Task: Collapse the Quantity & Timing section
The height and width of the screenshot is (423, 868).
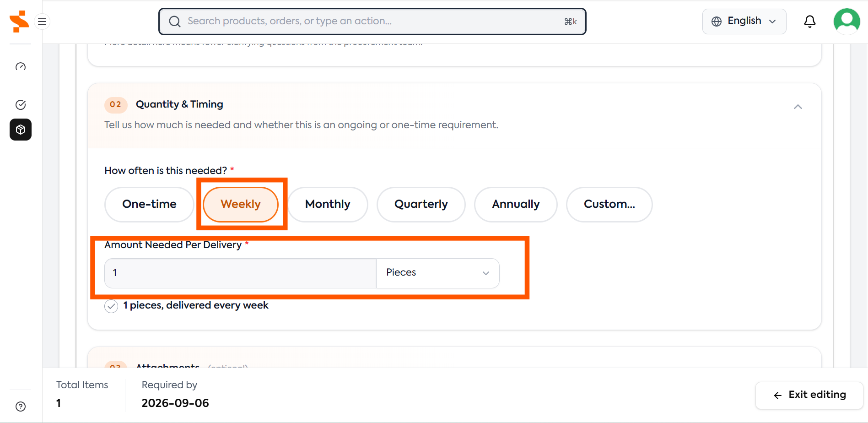Action: coord(798,107)
